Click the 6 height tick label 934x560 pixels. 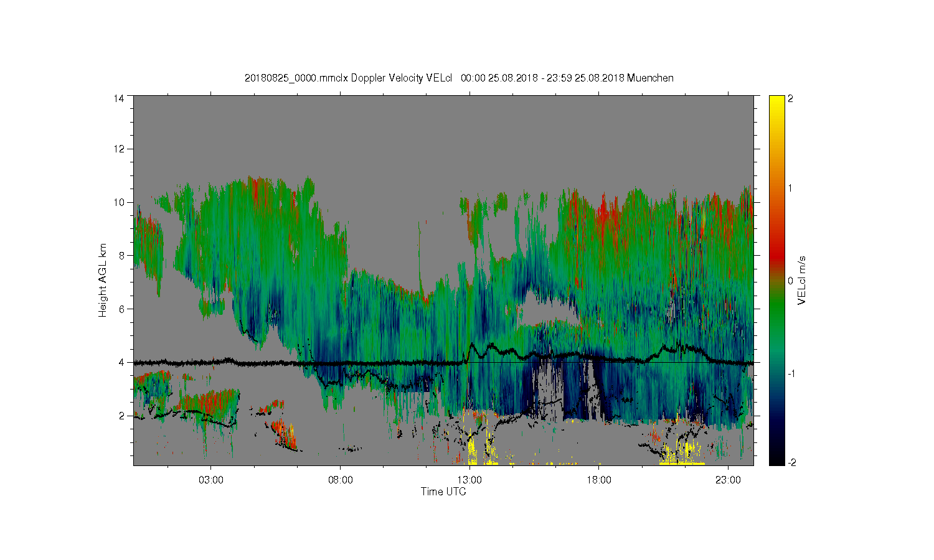121,309
